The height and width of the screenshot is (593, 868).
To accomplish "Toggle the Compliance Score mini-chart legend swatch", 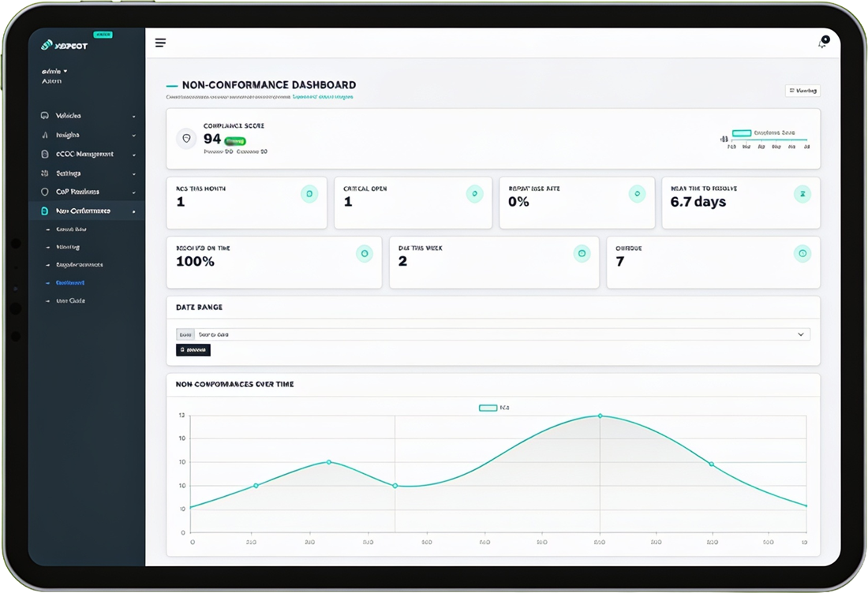I will pos(742,132).
